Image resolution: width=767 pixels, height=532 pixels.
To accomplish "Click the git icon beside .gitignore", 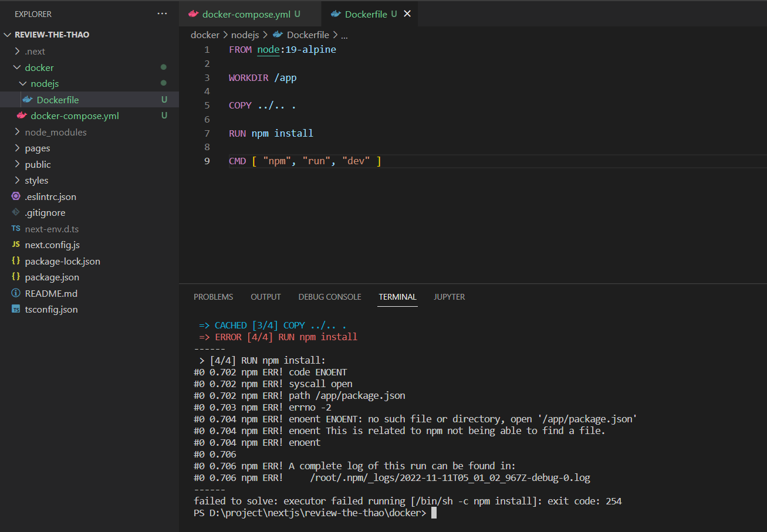I will click(16, 212).
